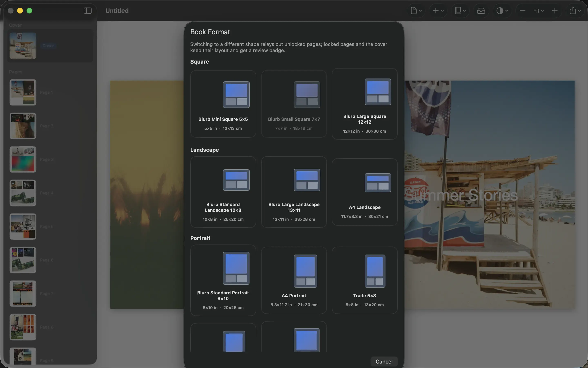Click the tray icon in toolbar
The width and height of the screenshot is (588, 368).
[x=481, y=11]
